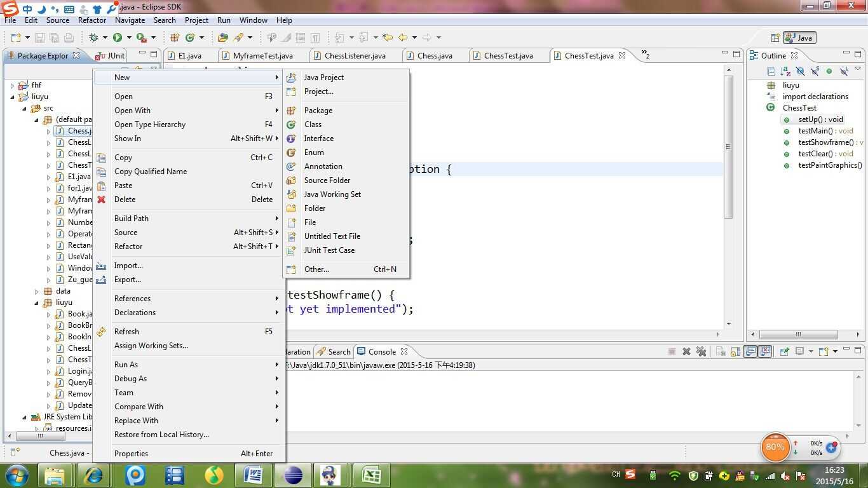Open Internet Explorer from taskbar
868x488 pixels.
click(x=94, y=475)
